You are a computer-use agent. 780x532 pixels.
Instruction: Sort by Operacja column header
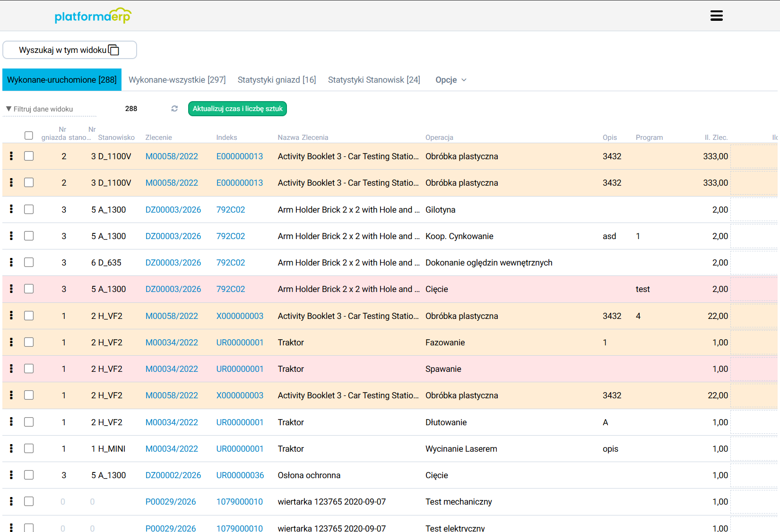pos(439,137)
